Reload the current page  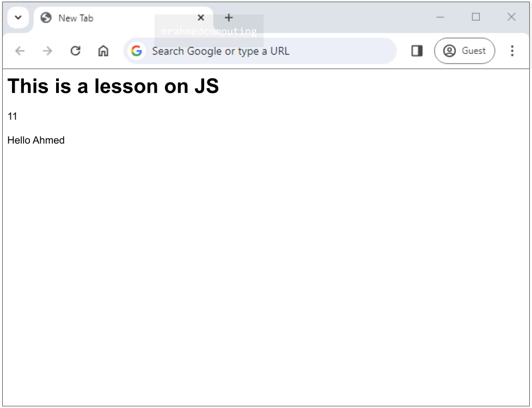coord(76,51)
